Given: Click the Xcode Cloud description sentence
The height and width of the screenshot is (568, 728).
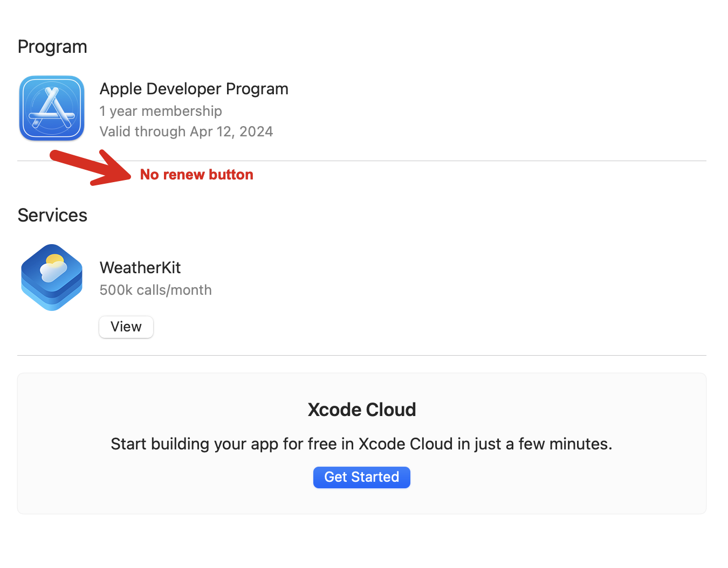Looking at the screenshot, I should (362, 444).
